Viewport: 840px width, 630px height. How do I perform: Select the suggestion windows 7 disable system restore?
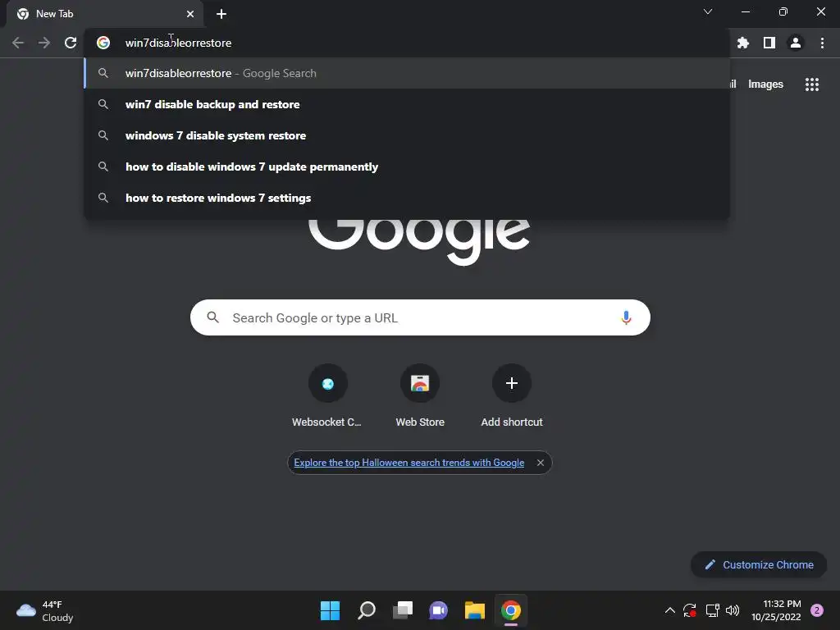(x=407, y=135)
